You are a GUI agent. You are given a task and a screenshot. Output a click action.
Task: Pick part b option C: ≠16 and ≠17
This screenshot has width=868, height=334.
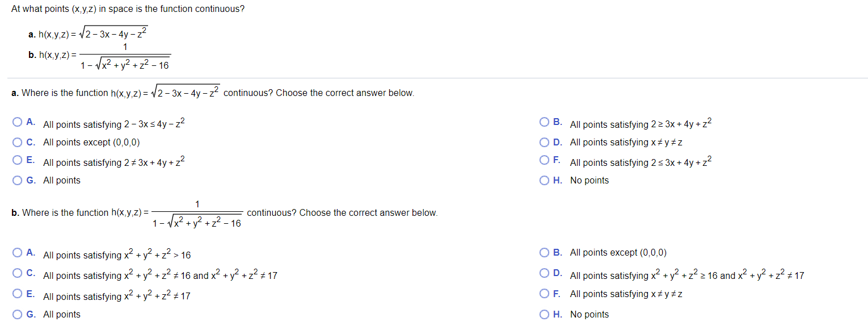[x=17, y=274]
